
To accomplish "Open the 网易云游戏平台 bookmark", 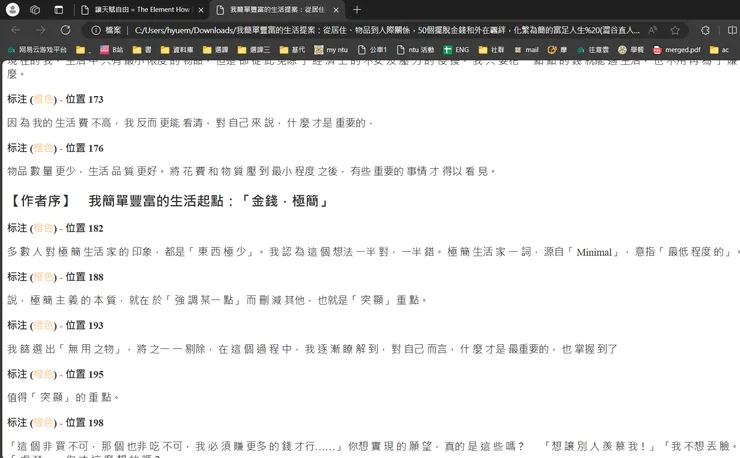I will tap(38, 50).
